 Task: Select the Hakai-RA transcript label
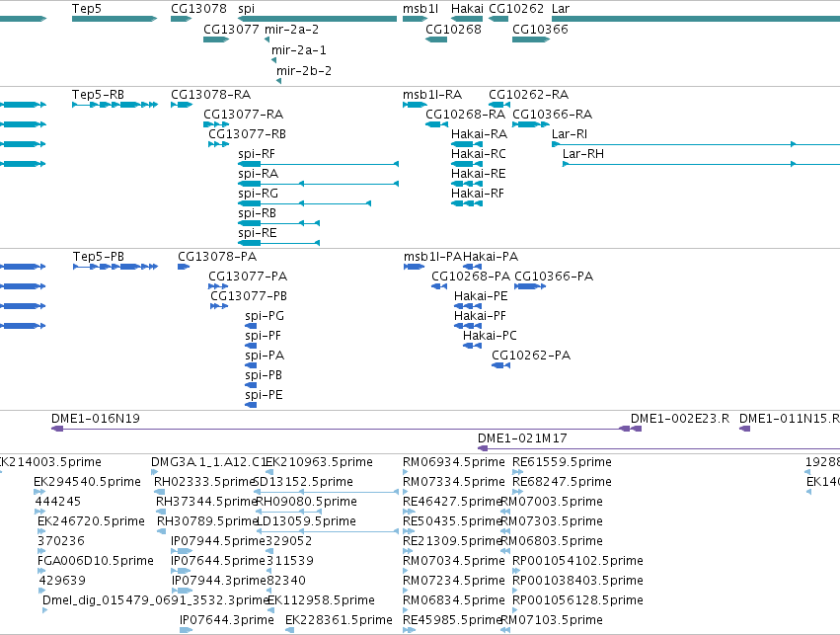pyautogui.click(x=479, y=134)
